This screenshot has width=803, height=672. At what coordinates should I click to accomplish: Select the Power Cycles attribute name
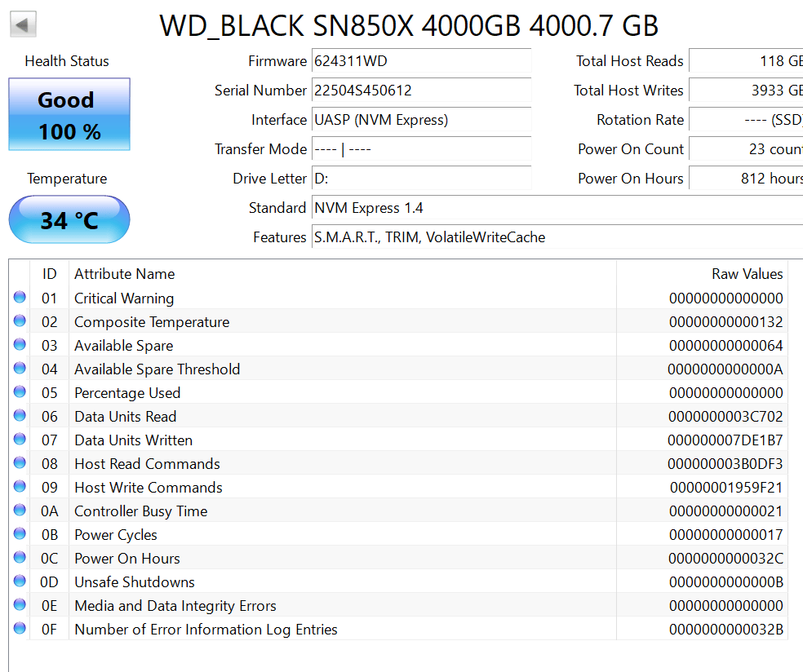pos(116,535)
